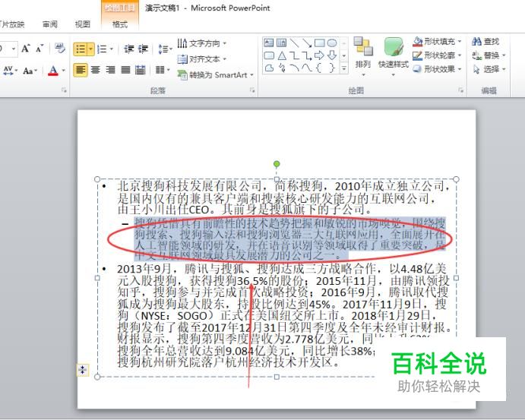Viewport: 525px width, 420px height.
Task: Select the right block arrow shape
Action: (x=319, y=55)
